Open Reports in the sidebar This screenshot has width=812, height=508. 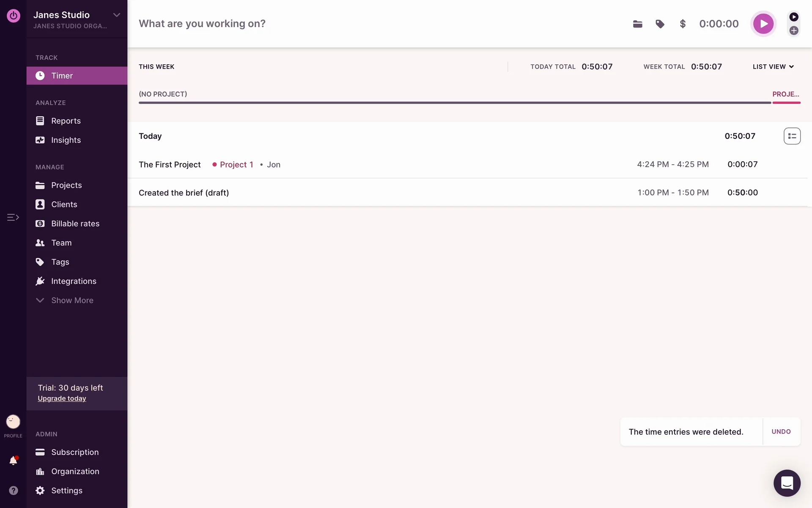(x=66, y=121)
